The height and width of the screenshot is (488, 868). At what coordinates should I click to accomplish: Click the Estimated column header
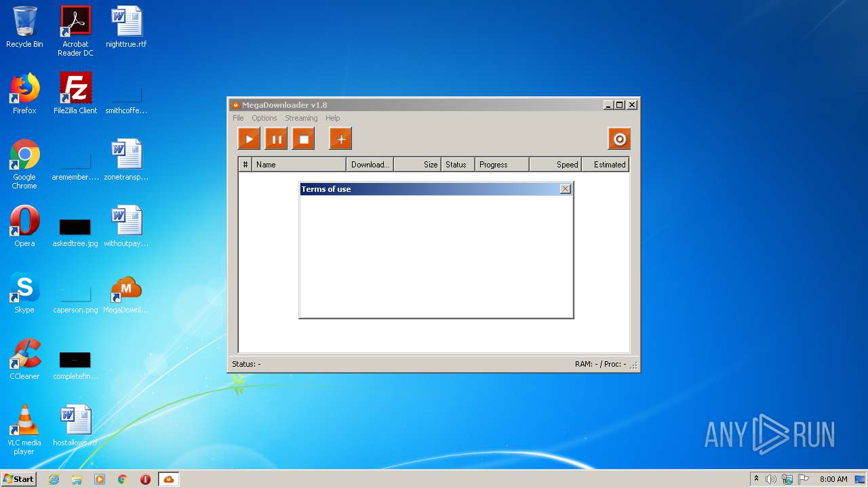606,165
